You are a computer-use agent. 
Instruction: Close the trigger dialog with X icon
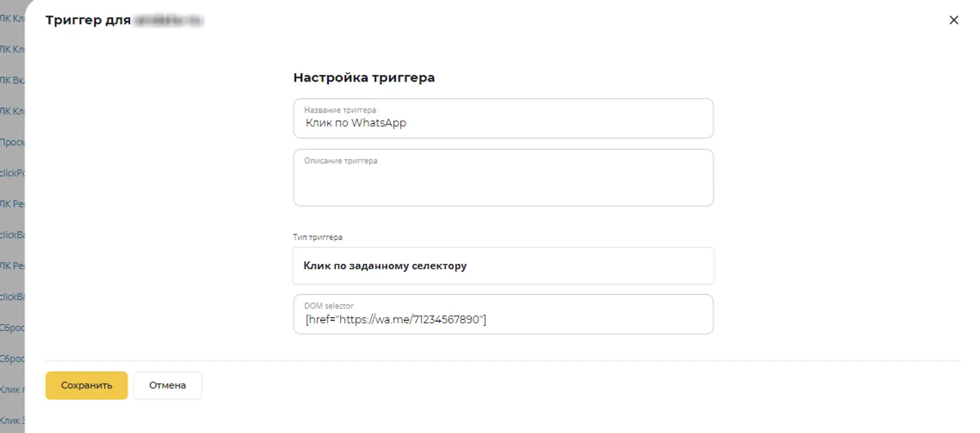954,20
